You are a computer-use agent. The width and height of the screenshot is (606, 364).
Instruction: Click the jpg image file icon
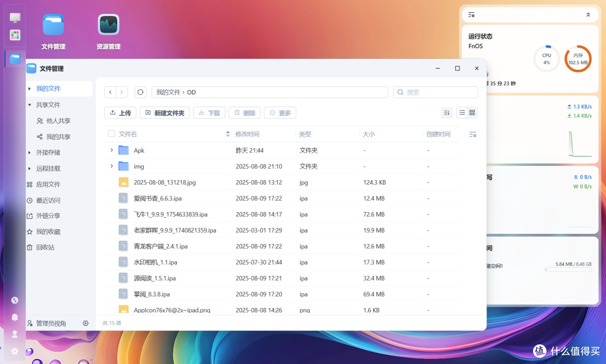coord(123,182)
